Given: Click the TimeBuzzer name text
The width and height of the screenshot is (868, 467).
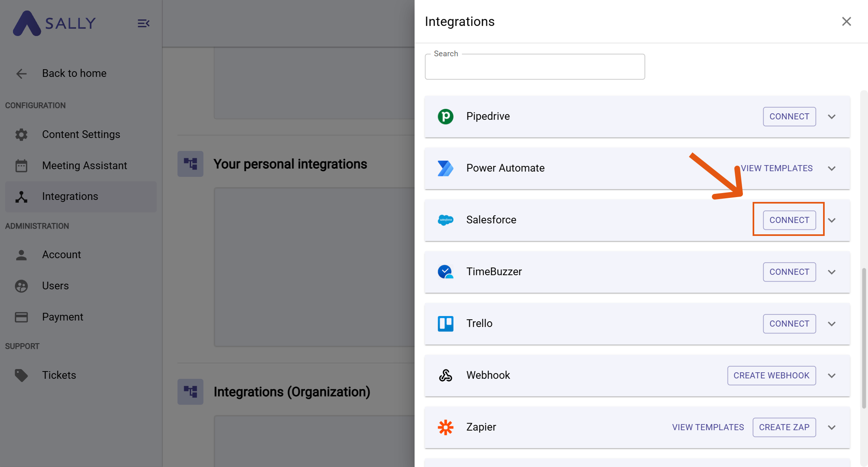Looking at the screenshot, I should (x=494, y=272).
